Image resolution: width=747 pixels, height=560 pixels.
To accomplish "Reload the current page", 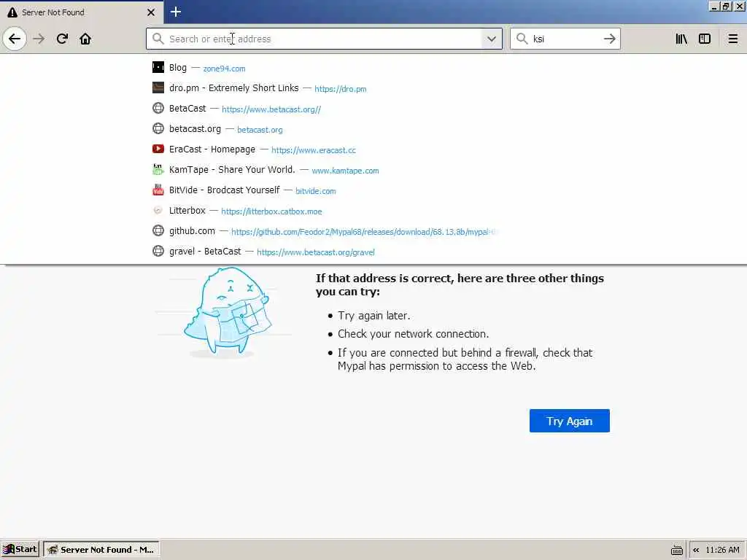I will [x=62, y=39].
